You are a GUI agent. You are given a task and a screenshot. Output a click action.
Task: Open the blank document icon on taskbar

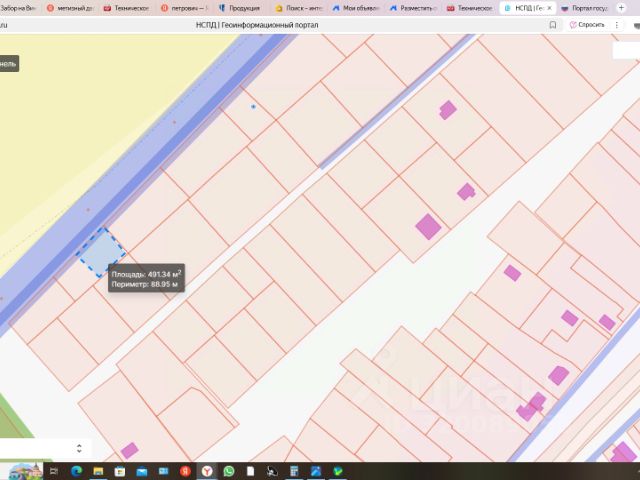(250, 471)
